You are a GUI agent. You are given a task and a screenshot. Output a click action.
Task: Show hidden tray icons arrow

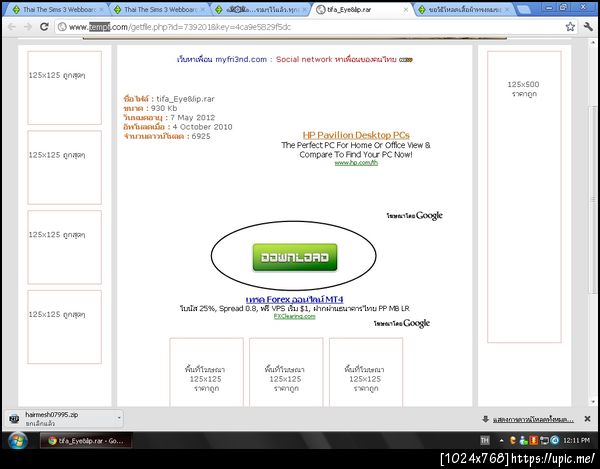(501, 441)
